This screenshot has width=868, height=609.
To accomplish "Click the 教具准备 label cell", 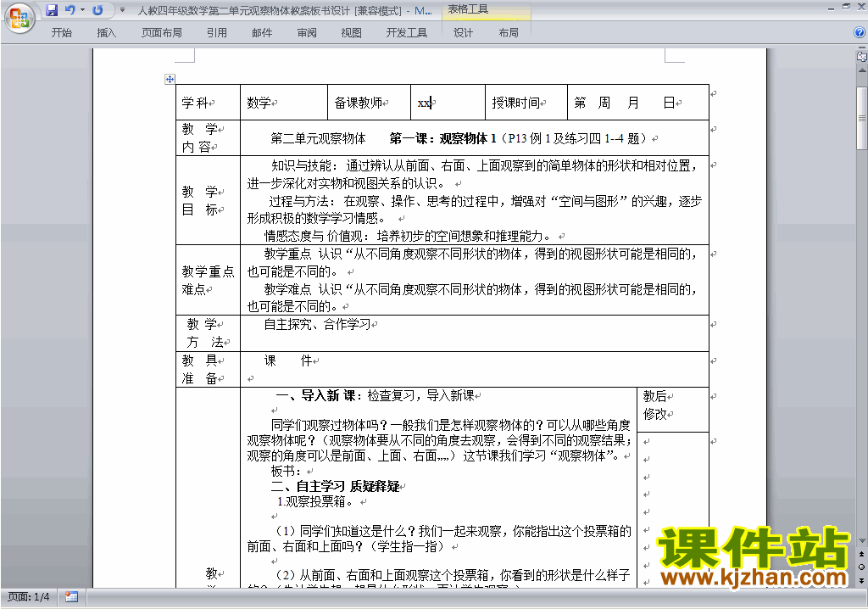I will click(x=209, y=369).
